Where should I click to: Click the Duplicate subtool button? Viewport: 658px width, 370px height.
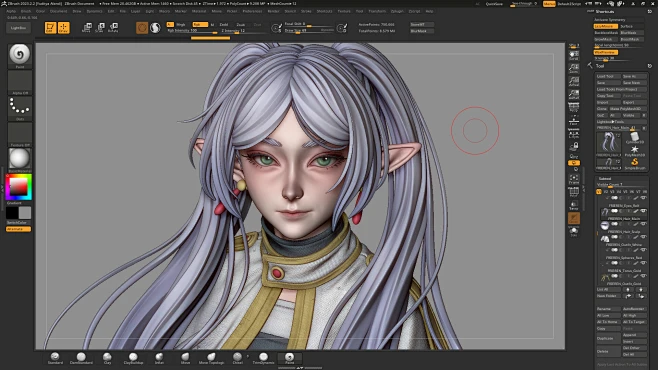pyautogui.click(x=608, y=338)
